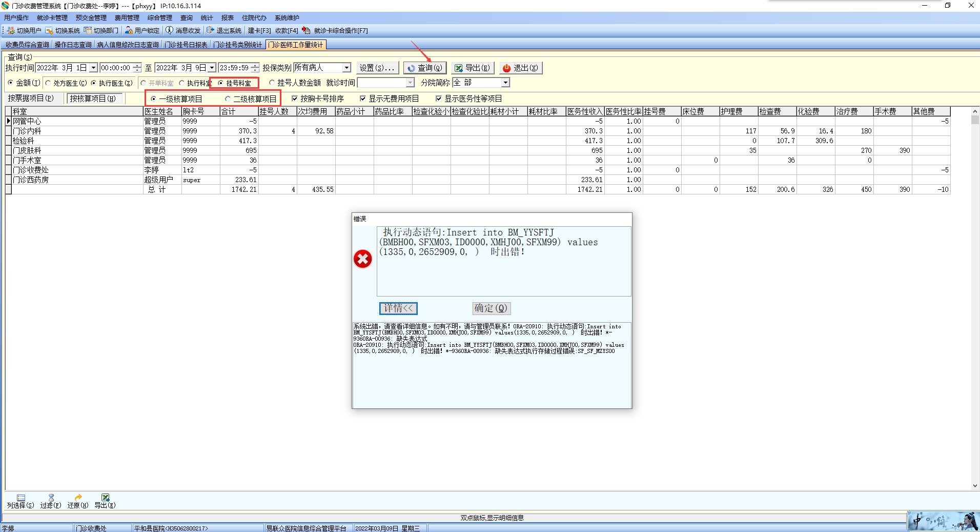
Task: Select the 挂号人数金额 radio button
Action: coord(272,83)
